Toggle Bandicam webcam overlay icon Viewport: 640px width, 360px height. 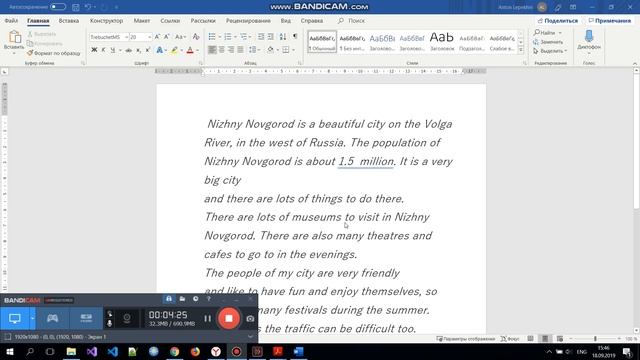pos(127,318)
